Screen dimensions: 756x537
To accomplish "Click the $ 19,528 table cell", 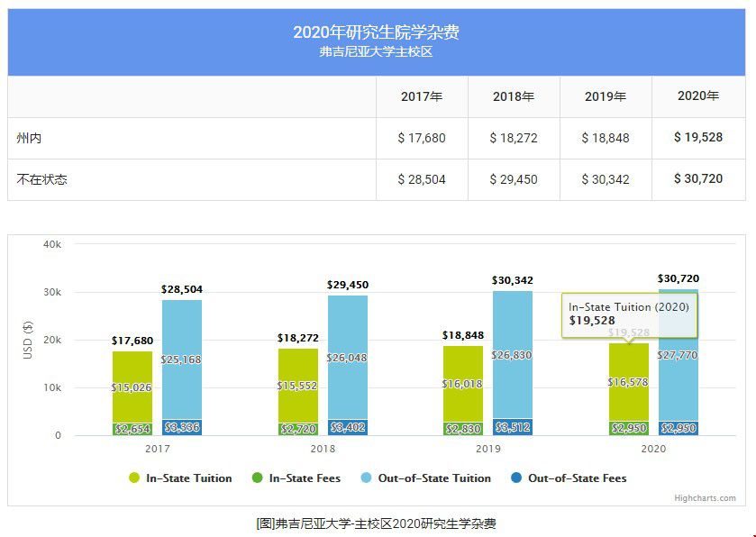I will pyautogui.click(x=698, y=139).
